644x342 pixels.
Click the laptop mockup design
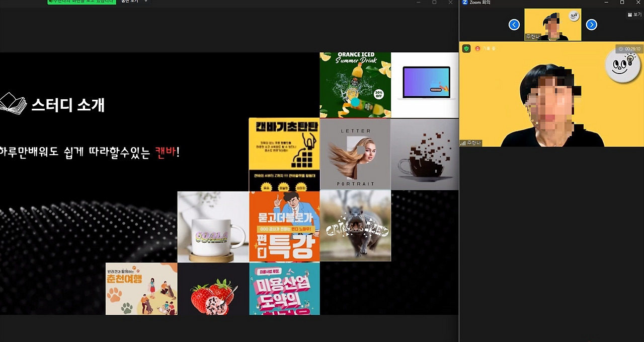425,85
